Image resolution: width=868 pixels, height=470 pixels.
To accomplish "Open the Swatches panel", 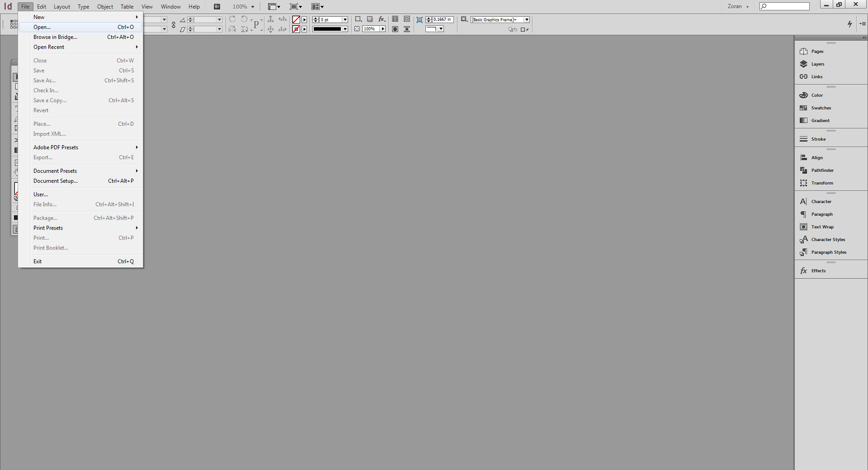I will click(x=815, y=108).
